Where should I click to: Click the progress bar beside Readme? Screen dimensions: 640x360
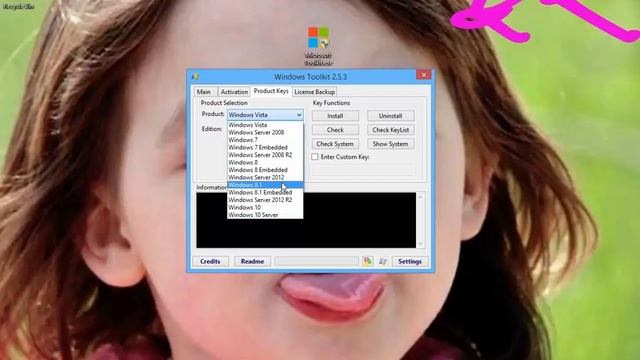317,261
